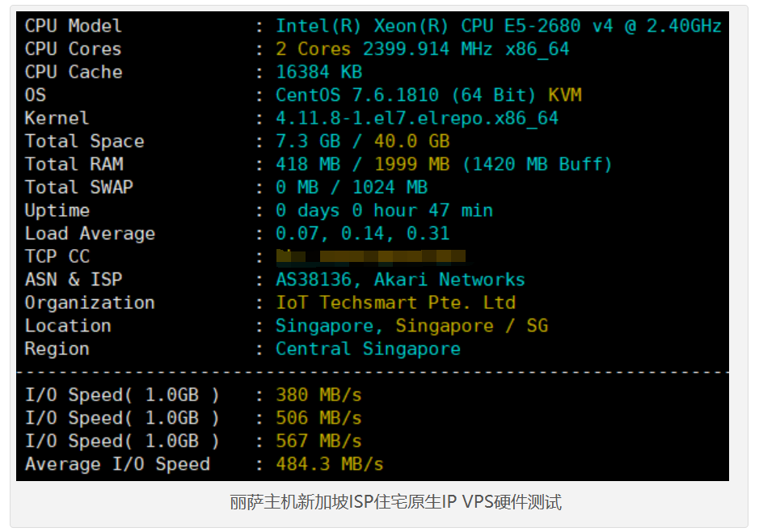The image size is (759, 532).
Task: Click the 'Kernel' label
Action: [57, 119]
